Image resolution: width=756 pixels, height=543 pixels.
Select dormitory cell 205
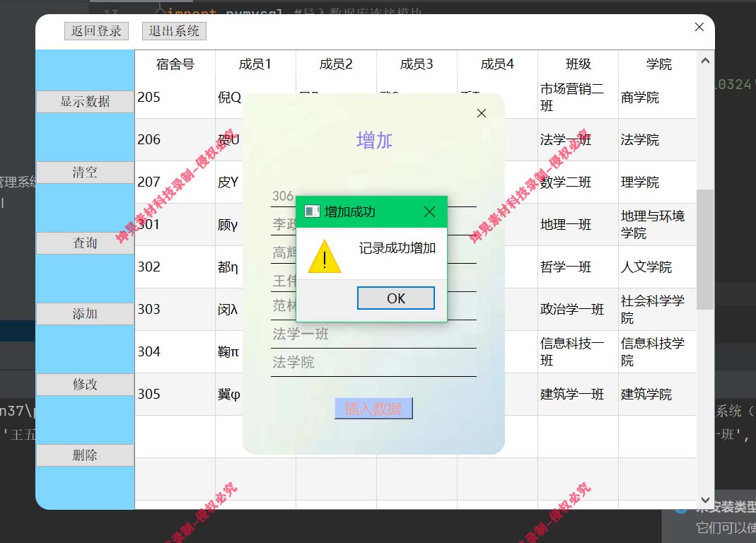pos(175,98)
